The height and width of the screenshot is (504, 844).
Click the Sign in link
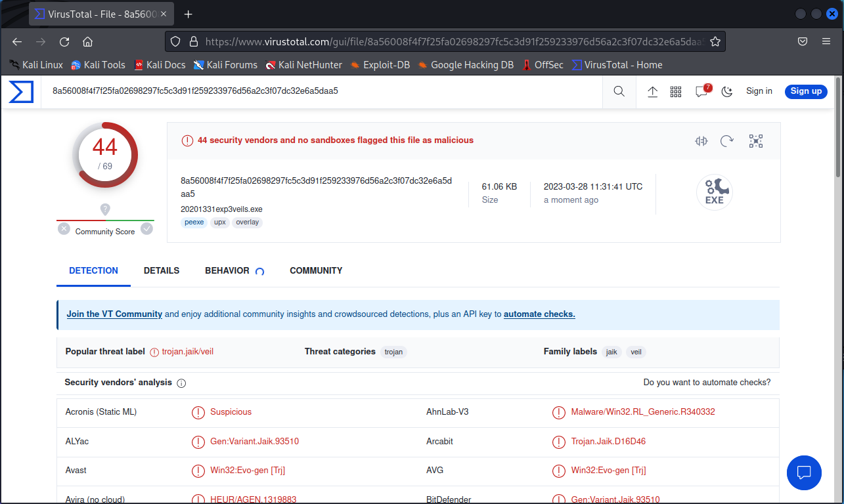[x=759, y=91]
